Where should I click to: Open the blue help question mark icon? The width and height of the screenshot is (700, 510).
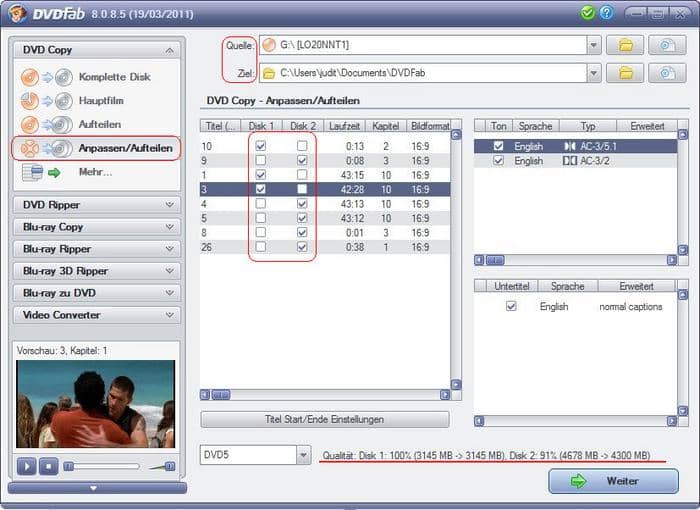606,13
